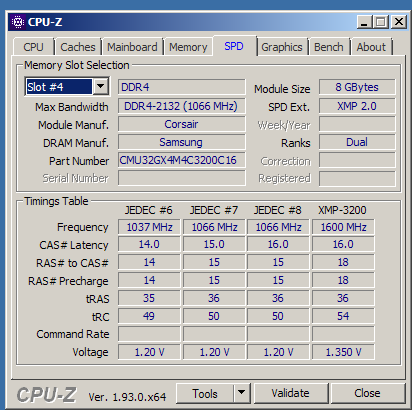The image size is (412, 410).
Task: Open the Mainboard tab
Action: (132, 47)
